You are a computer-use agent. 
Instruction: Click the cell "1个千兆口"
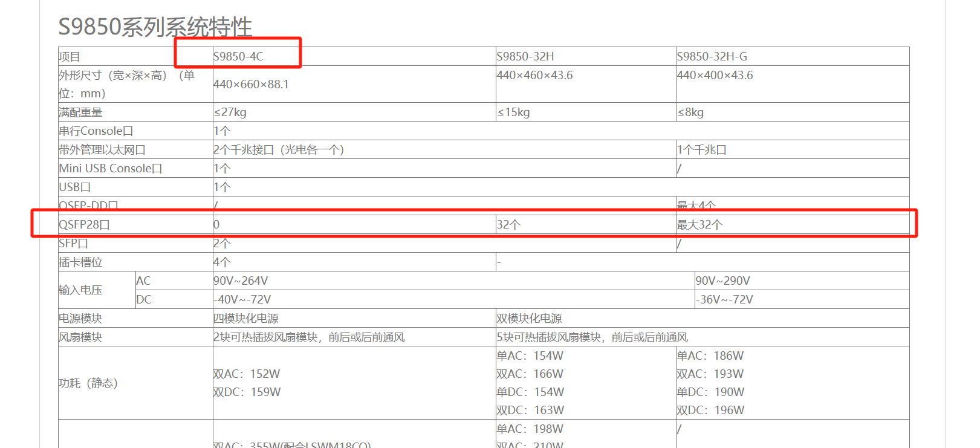(702, 150)
